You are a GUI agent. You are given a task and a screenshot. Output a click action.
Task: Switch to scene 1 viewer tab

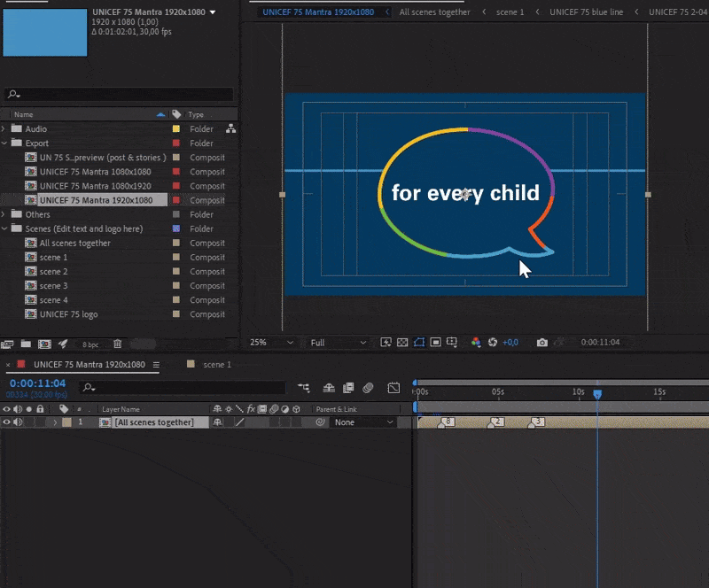tap(510, 12)
